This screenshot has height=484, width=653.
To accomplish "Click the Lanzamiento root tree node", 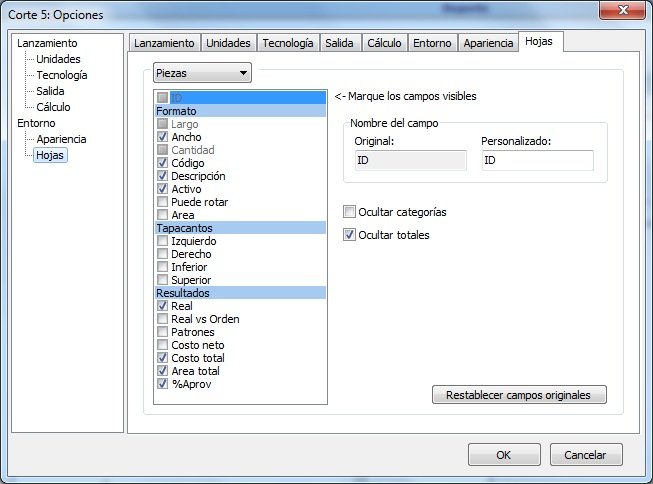I will 47,43.
